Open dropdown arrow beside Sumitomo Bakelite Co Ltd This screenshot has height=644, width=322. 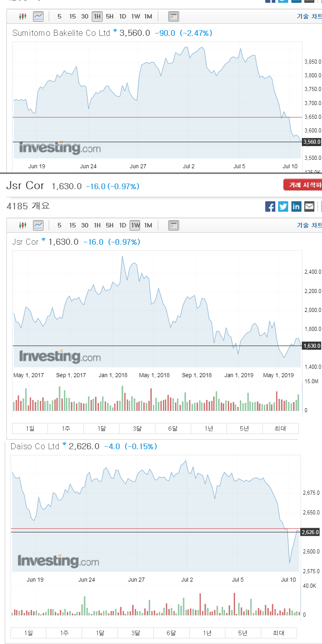tap(115, 31)
